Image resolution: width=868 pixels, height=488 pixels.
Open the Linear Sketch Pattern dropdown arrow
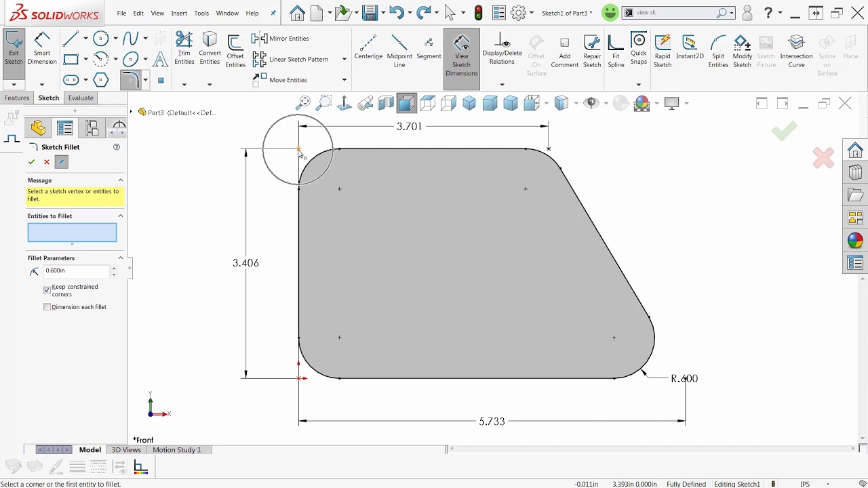coord(344,59)
